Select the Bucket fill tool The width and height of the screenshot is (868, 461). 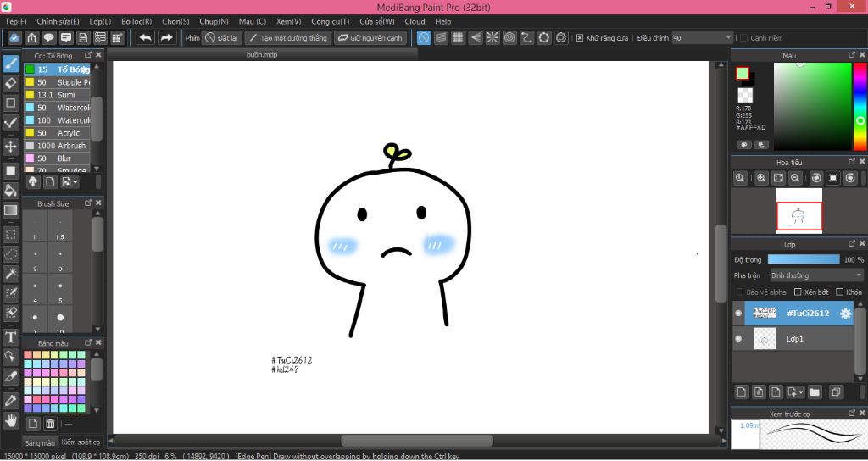[x=10, y=191]
